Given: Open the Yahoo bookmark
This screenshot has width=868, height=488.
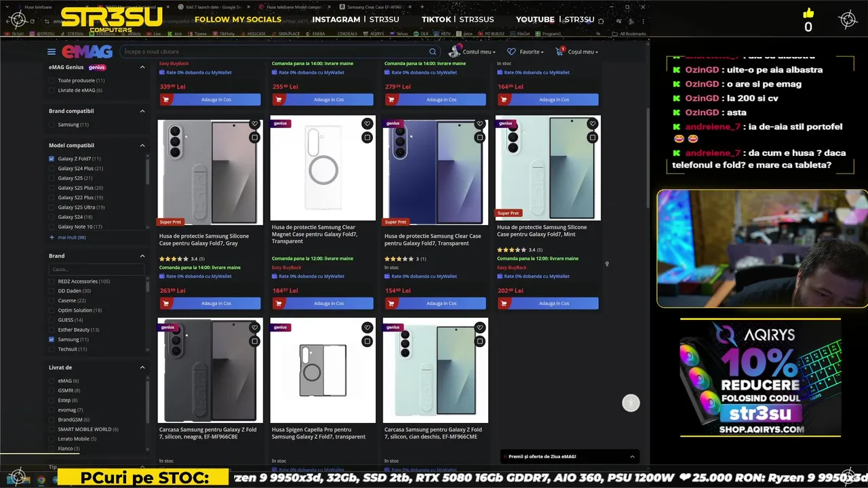Looking at the screenshot, I should (400, 33).
